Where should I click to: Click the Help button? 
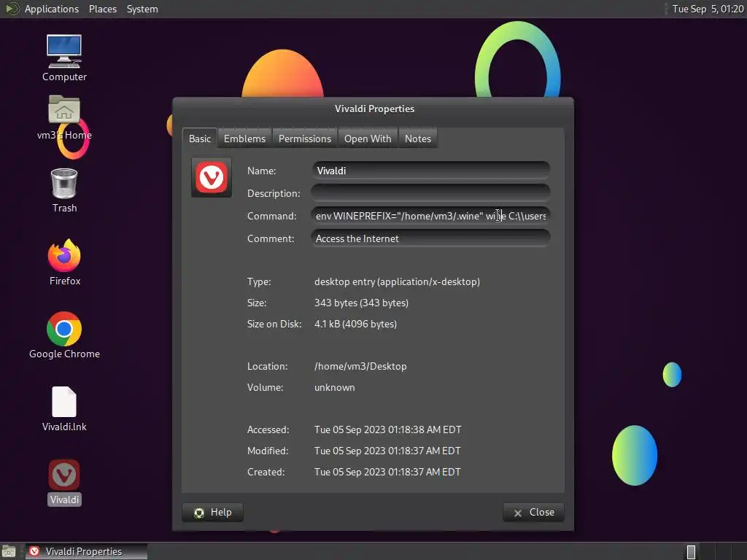[212, 513]
